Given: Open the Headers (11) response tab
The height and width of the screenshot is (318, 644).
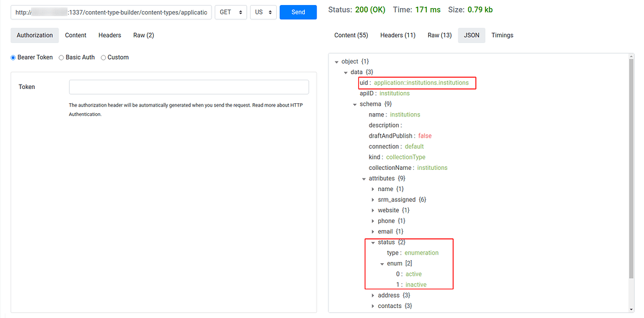Looking at the screenshot, I should coord(398,35).
